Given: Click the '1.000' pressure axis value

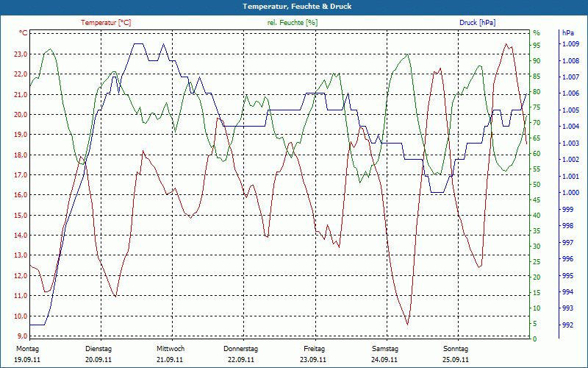Looking at the screenshot, I should pyautogui.click(x=570, y=193).
